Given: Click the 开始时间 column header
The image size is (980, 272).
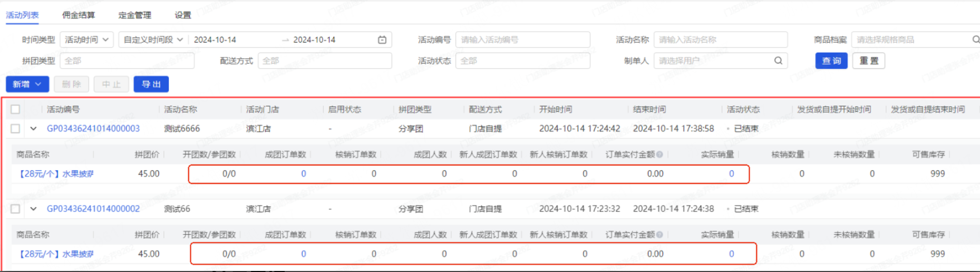Looking at the screenshot, I should (556, 109).
